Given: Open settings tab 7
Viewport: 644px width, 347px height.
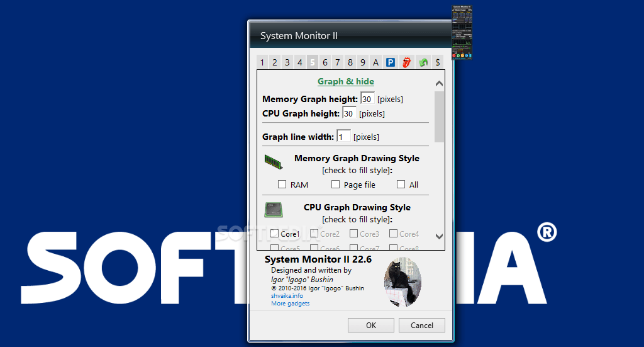Looking at the screenshot, I should [338, 62].
